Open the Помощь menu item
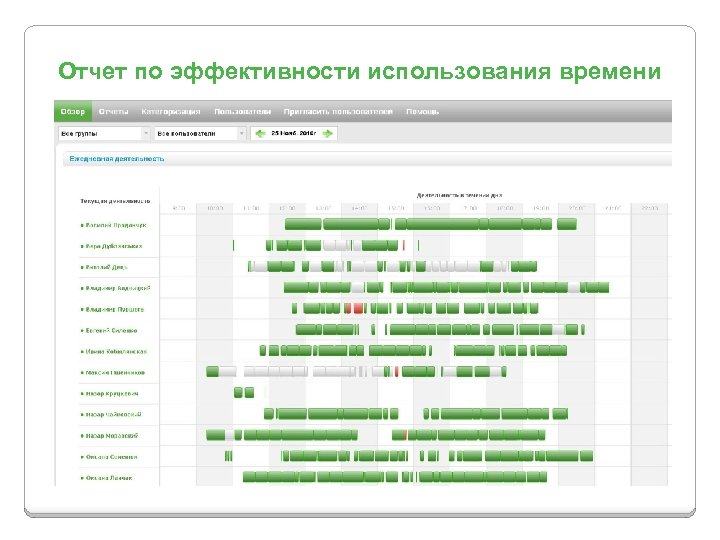 (x=422, y=112)
